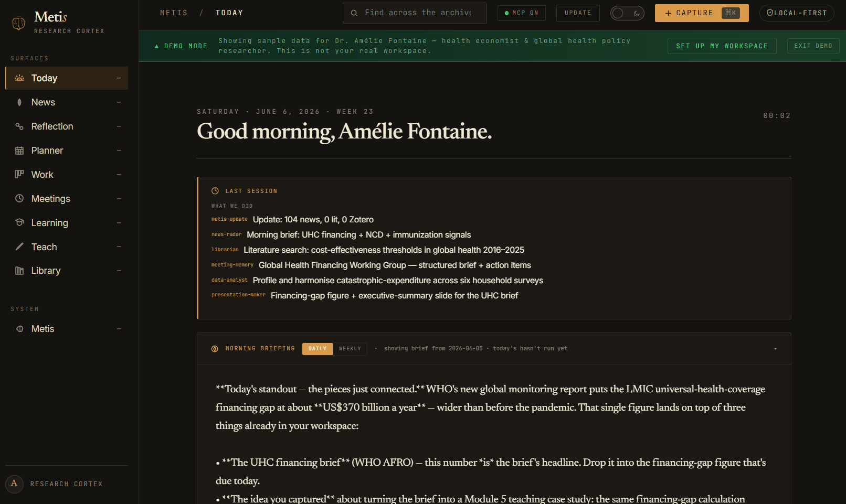Click the librarian Literature search entry
846x504 pixels.
click(368, 250)
